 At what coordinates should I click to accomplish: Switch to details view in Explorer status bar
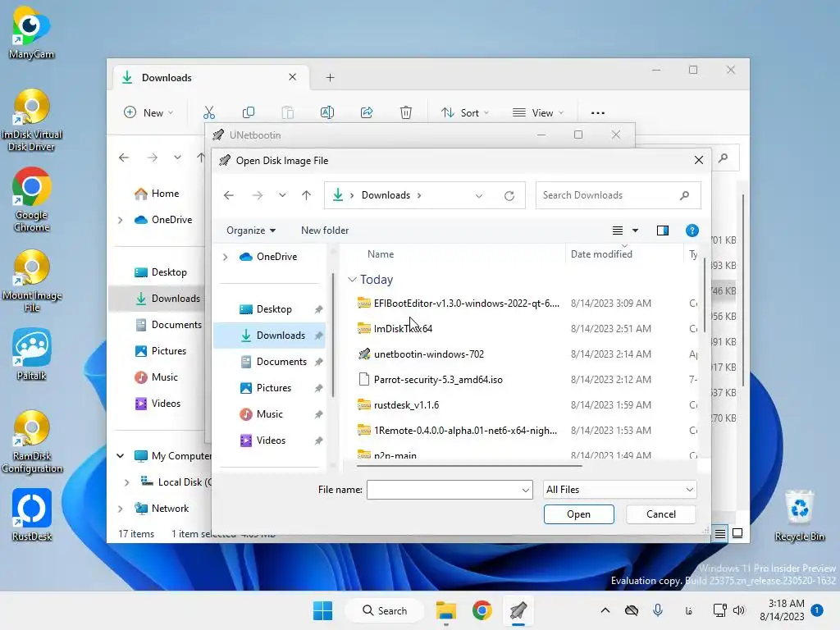click(720, 533)
